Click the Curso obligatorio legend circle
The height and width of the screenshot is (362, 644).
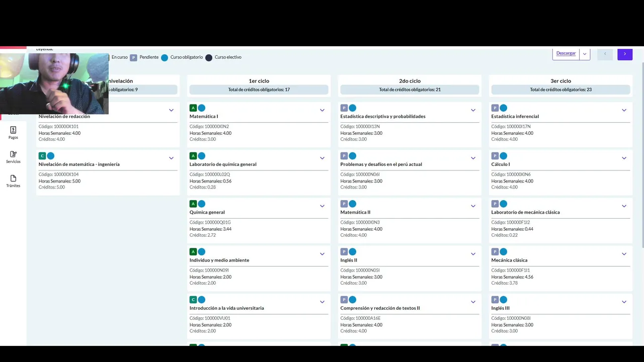(164, 57)
